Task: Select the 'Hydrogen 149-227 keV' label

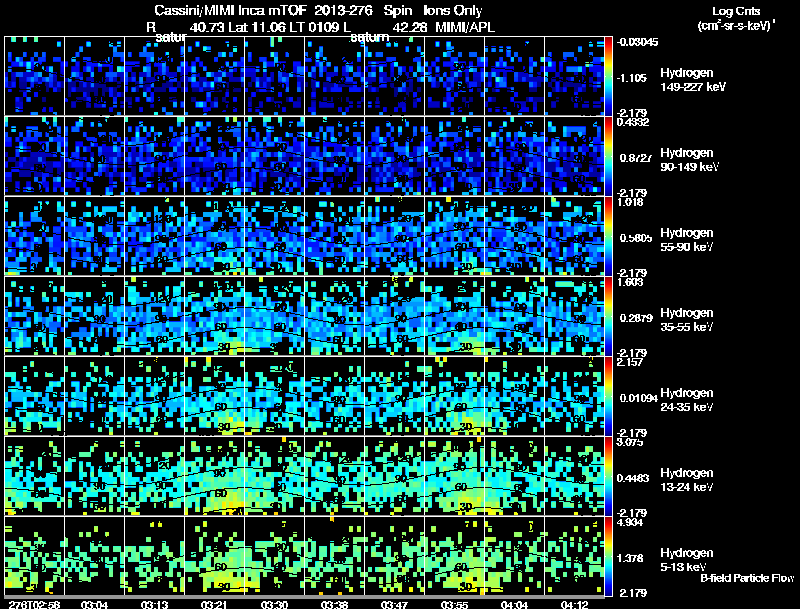Action: coord(692,80)
